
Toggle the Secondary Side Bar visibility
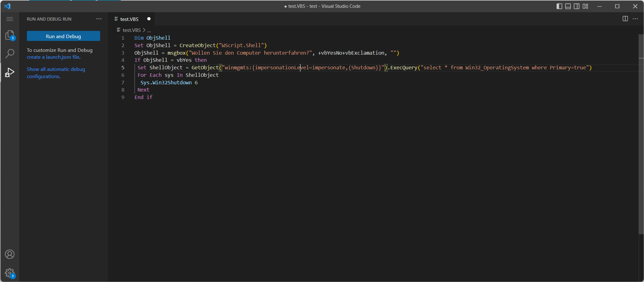(x=576, y=6)
